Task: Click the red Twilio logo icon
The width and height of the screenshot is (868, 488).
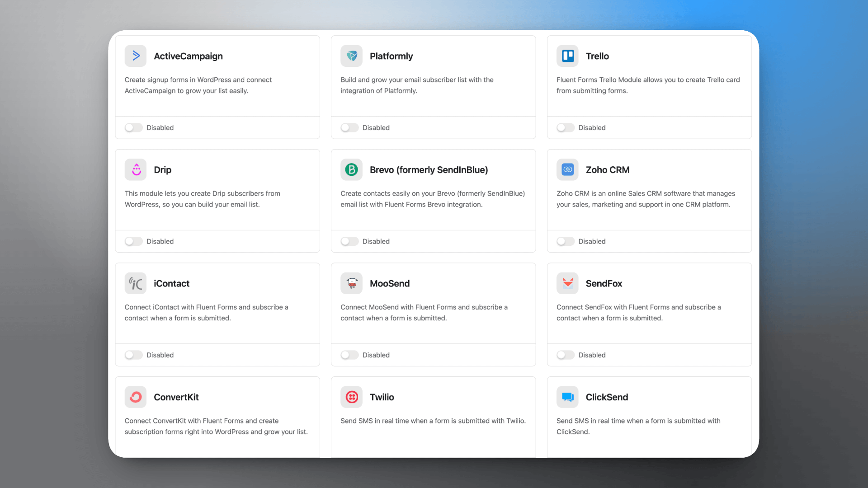Action: [x=351, y=397]
